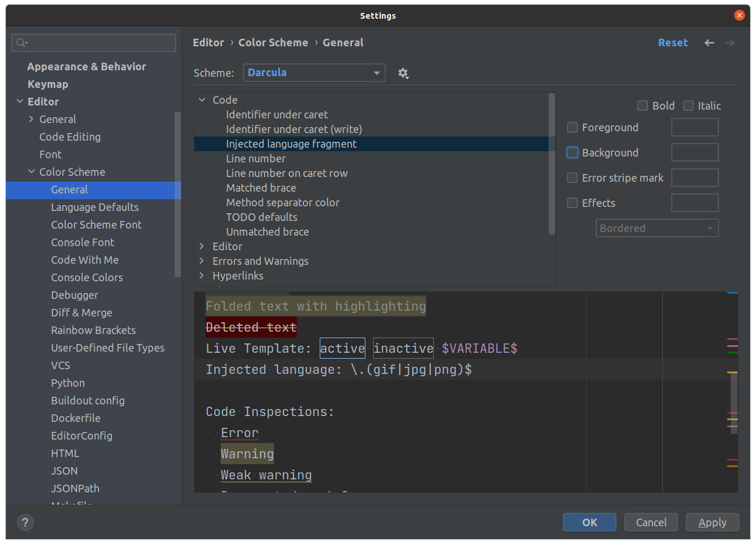Click the OK button
Screen dimensions: 756x545
point(590,522)
